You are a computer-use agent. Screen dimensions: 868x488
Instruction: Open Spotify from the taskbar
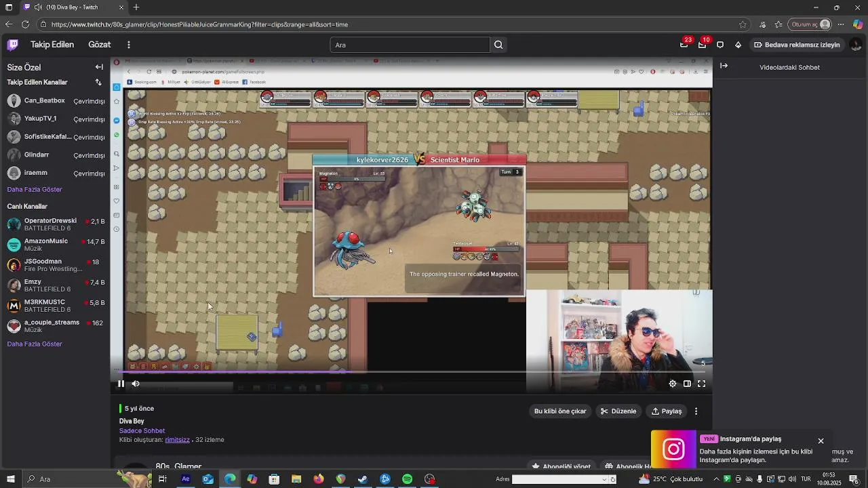(407, 479)
